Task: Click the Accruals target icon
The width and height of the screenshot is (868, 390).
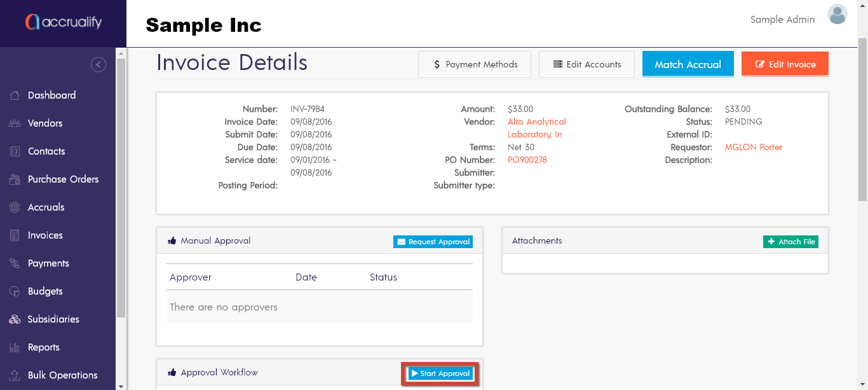Action: [15, 207]
